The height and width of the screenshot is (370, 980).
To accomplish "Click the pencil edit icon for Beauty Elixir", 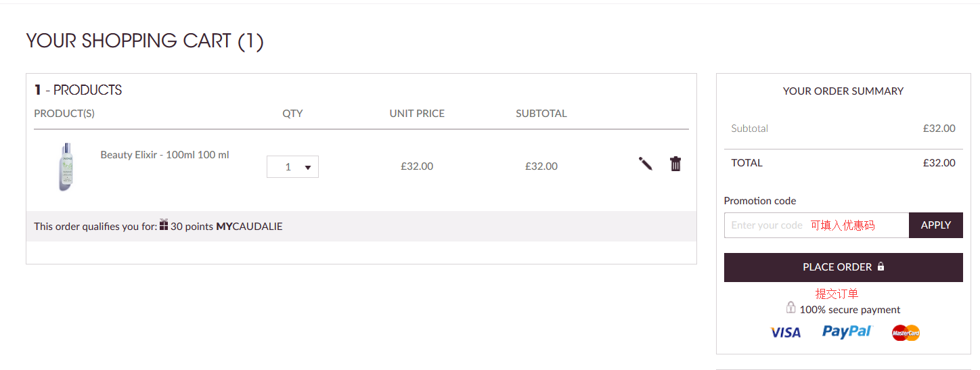I will pos(645,164).
